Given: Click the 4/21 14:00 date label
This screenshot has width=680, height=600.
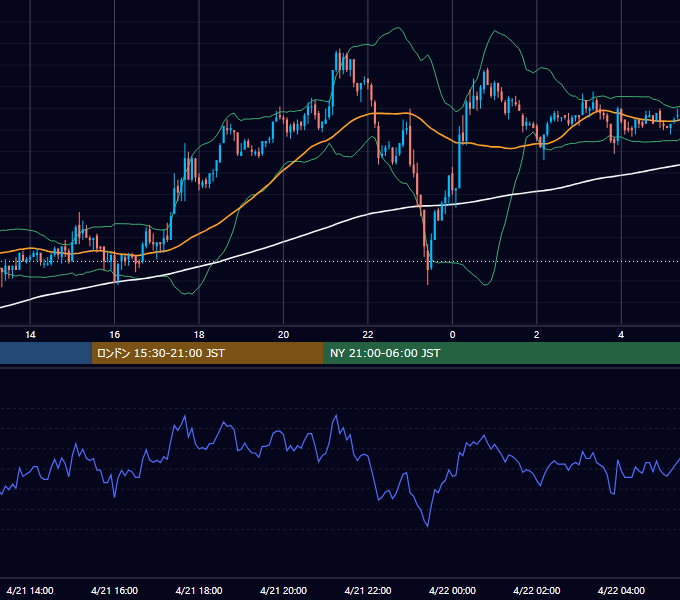Looking at the screenshot, I should (30, 591).
